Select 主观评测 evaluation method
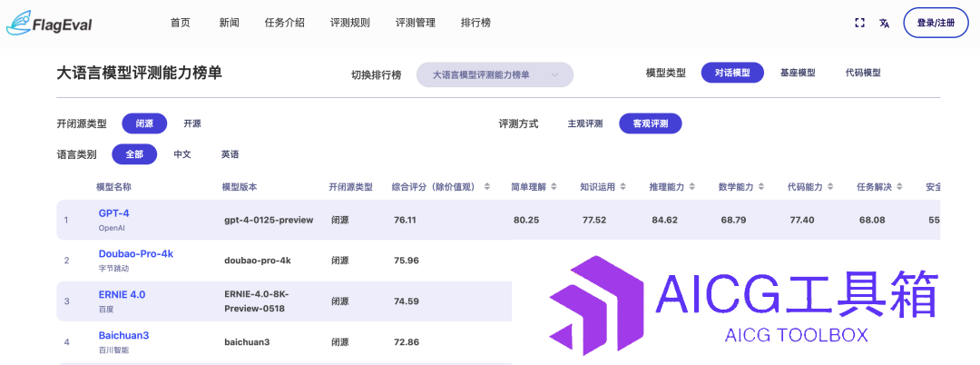The height and width of the screenshot is (365, 980). tap(585, 123)
